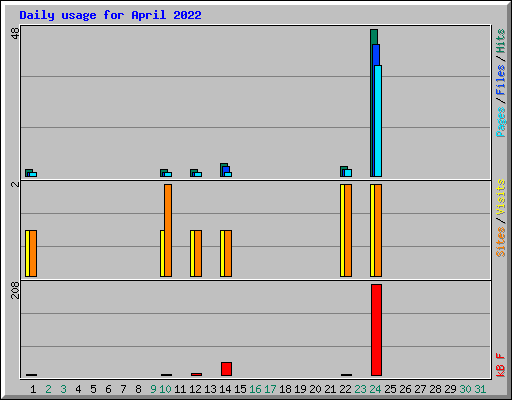The width and height of the screenshot is (512, 400).
Task: Click the large red KB bar for day 24
Action: click(x=376, y=330)
